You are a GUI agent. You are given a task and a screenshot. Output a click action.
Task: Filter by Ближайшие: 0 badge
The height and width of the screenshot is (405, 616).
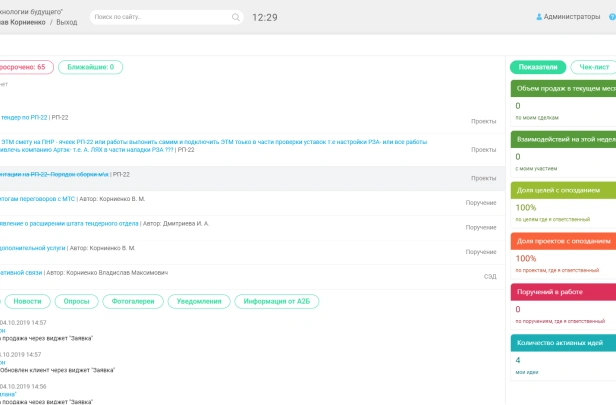coord(91,67)
